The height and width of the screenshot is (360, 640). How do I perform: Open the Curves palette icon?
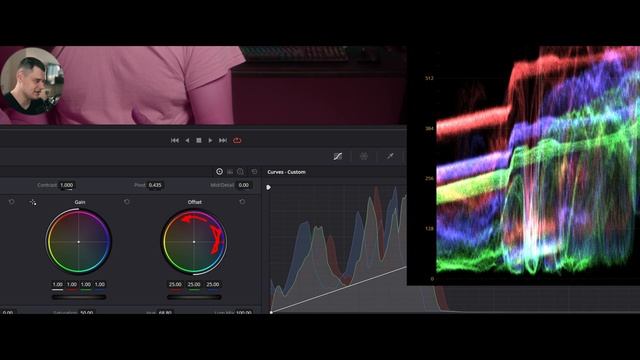pos(338,156)
